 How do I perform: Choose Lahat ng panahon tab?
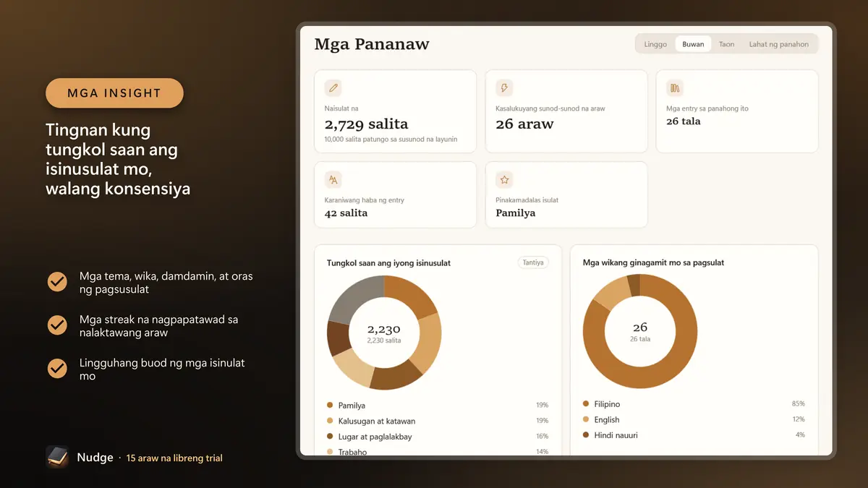pyautogui.click(x=778, y=44)
